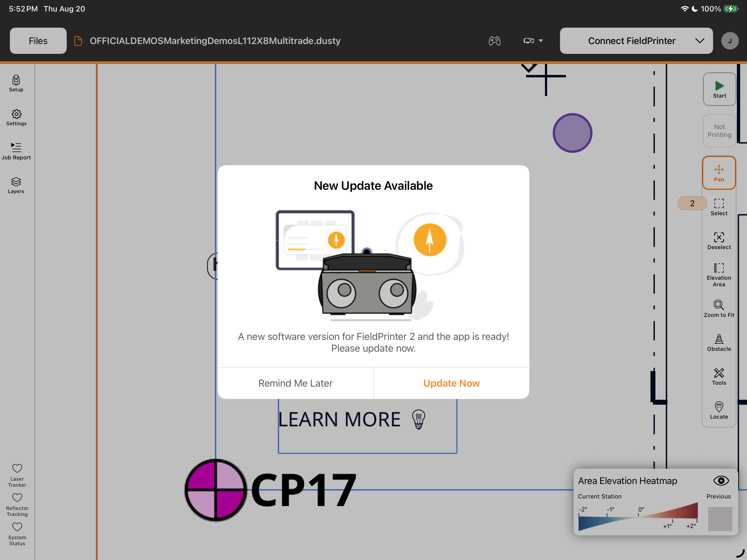Tap the selection count badge 2

pyautogui.click(x=692, y=203)
